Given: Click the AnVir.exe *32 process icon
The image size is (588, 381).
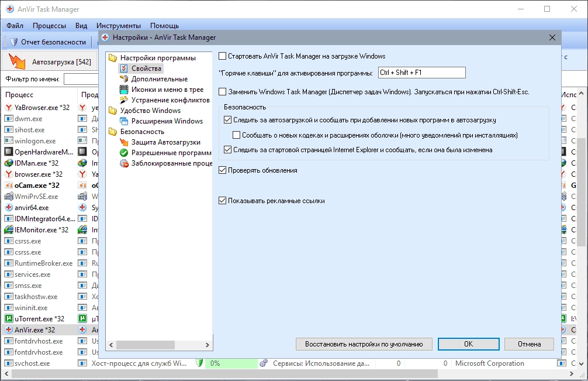Looking at the screenshot, I should click(8, 330).
